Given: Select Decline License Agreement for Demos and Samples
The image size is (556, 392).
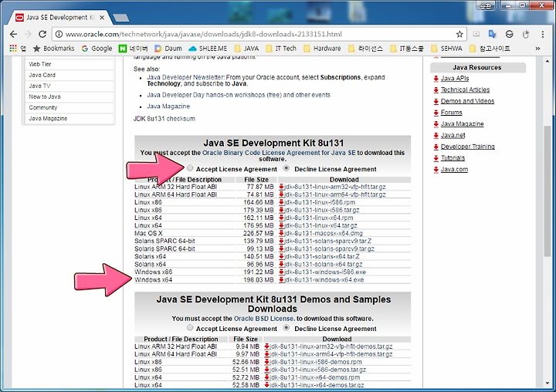Looking at the screenshot, I should (x=286, y=327).
